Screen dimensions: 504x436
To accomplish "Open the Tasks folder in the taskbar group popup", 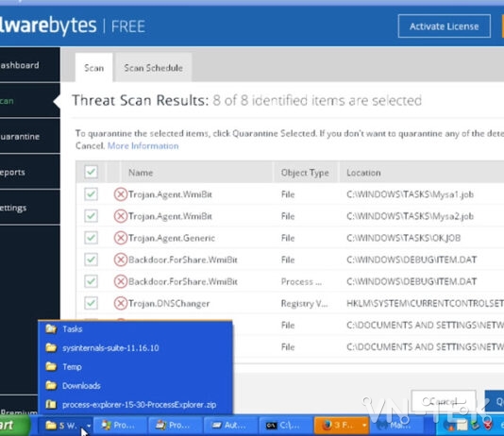I will pyautogui.click(x=135, y=329).
